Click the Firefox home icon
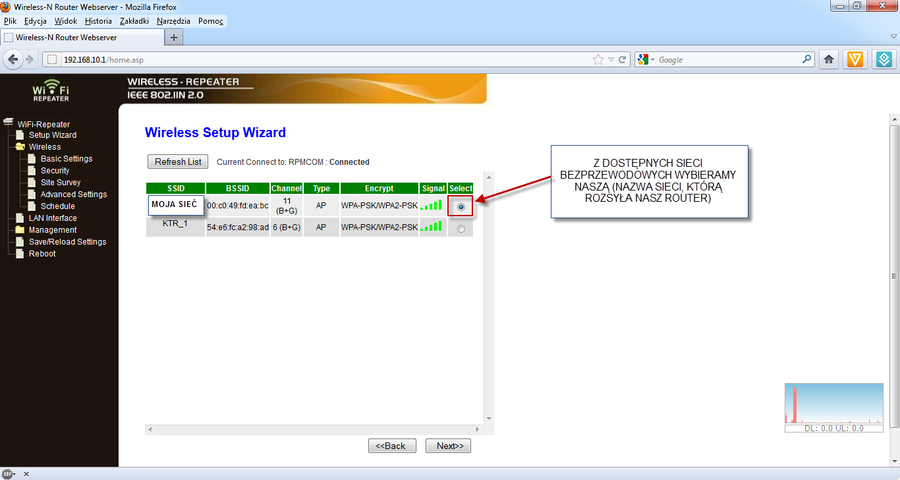Viewport: 900px width, 480px height. click(x=829, y=60)
